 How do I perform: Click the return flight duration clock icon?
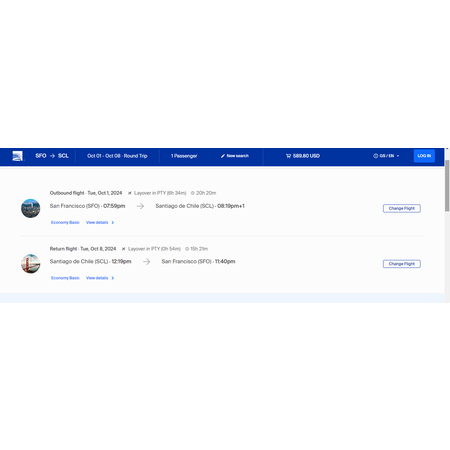coord(187,249)
